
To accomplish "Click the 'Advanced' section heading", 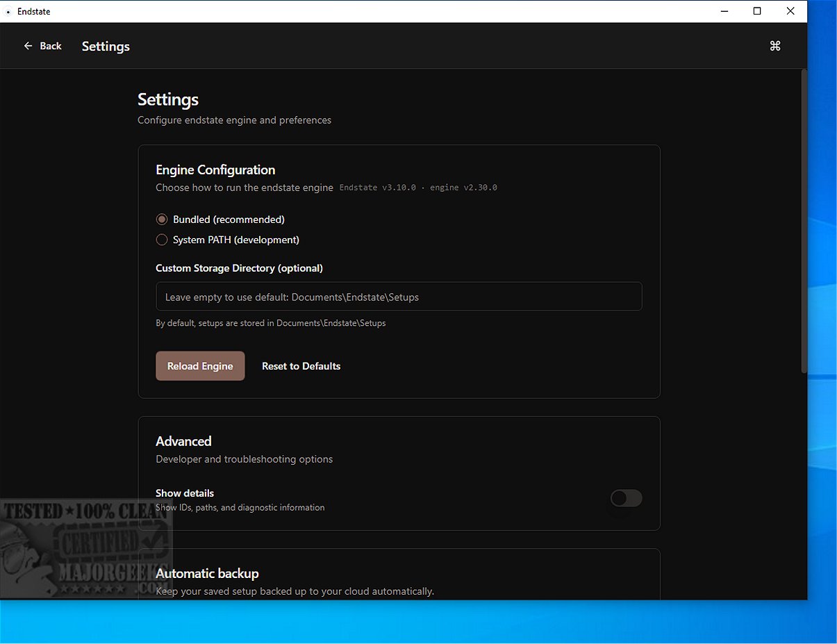I will (x=183, y=441).
